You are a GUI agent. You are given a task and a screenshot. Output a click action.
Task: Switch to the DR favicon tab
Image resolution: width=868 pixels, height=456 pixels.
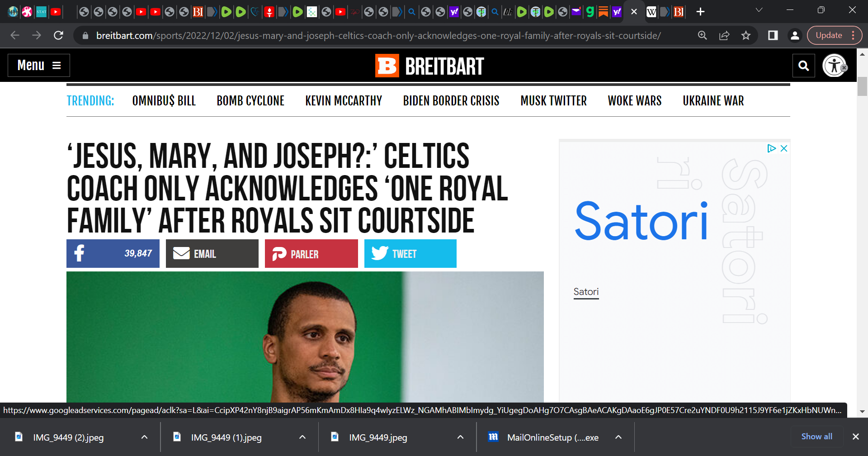508,12
